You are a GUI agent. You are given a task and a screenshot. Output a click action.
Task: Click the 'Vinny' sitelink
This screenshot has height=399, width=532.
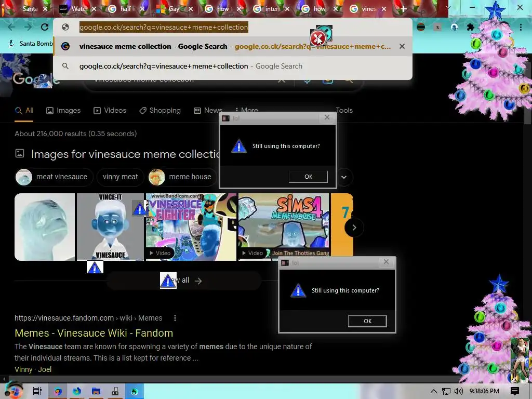pyautogui.click(x=23, y=369)
